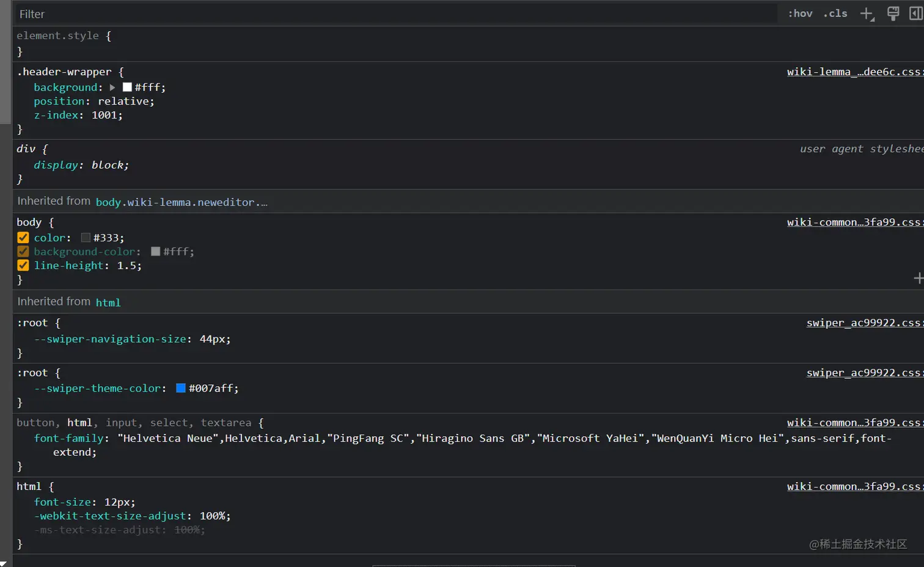The image size is (924, 567).
Task: Toggle the :hov element state button
Action: click(800, 13)
